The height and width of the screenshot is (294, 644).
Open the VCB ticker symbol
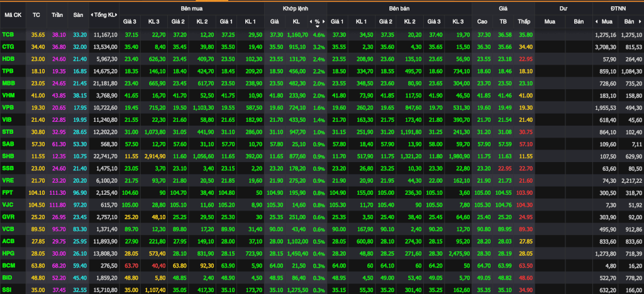click(8, 229)
